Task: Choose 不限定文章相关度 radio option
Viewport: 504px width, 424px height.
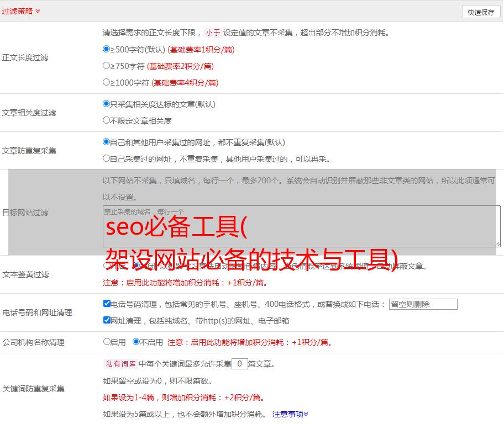Action: (x=107, y=120)
